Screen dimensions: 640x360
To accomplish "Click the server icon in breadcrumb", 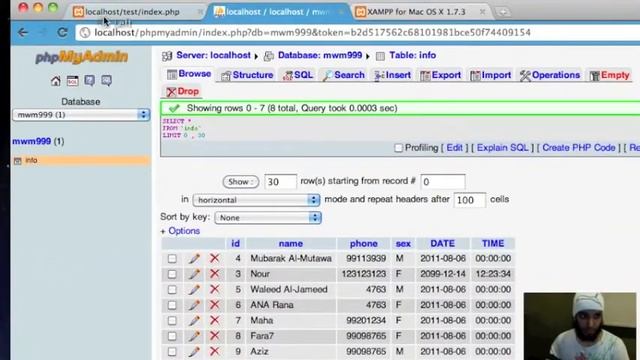I will click(167, 56).
